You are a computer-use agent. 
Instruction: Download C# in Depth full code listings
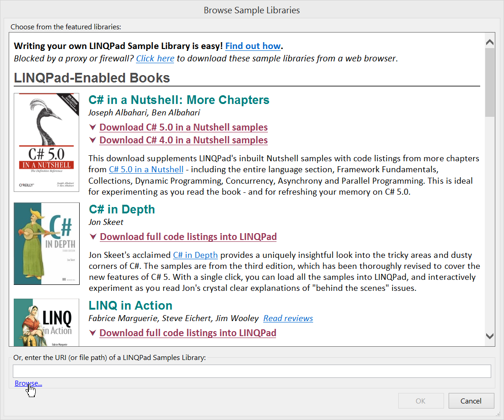tap(188, 237)
